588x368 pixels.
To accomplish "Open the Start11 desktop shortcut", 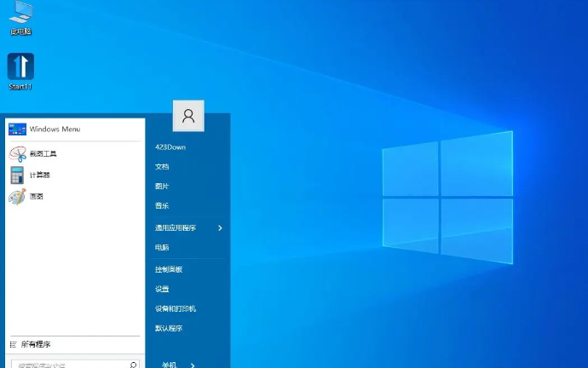I will point(20,72).
